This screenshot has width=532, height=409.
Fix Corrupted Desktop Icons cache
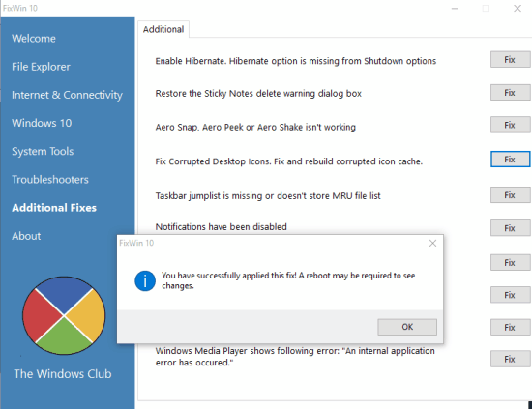pos(510,160)
